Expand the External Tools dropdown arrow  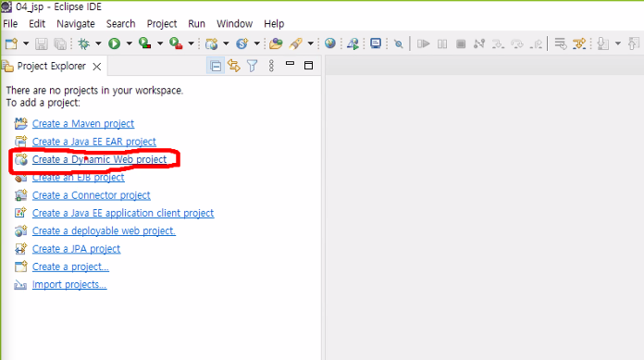point(191,43)
